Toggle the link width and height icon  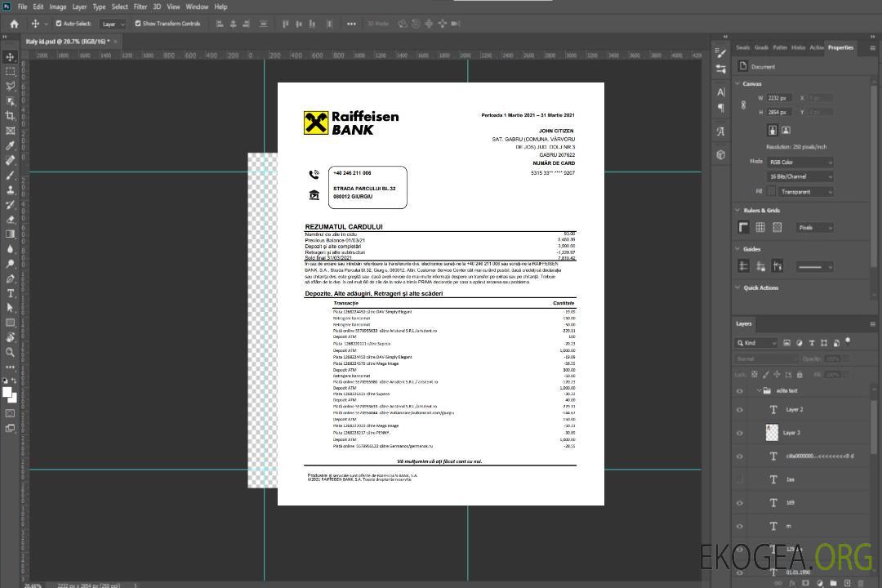pyautogui.click(x=743, y=105)
